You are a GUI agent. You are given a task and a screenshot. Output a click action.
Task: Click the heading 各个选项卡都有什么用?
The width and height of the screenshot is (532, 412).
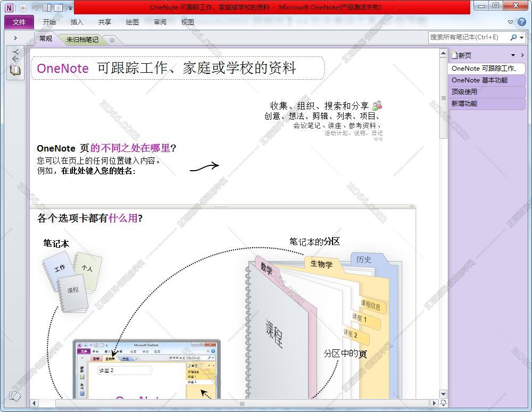(90, 218)
